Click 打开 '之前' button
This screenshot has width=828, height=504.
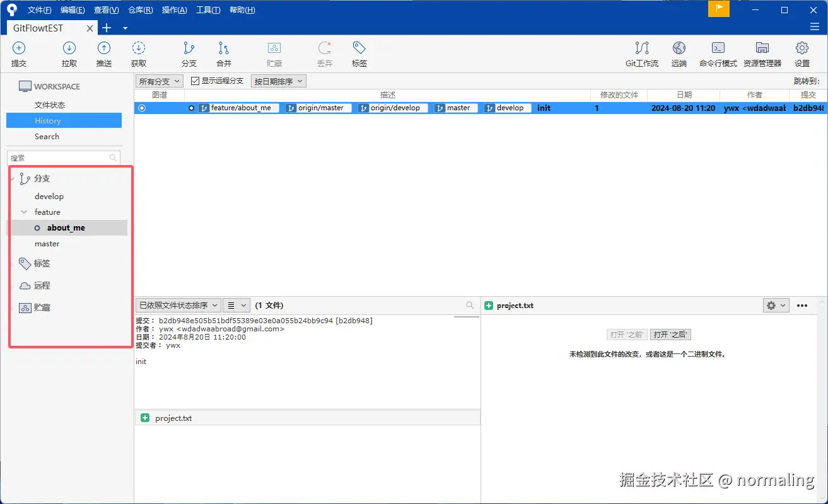point(627,335)
